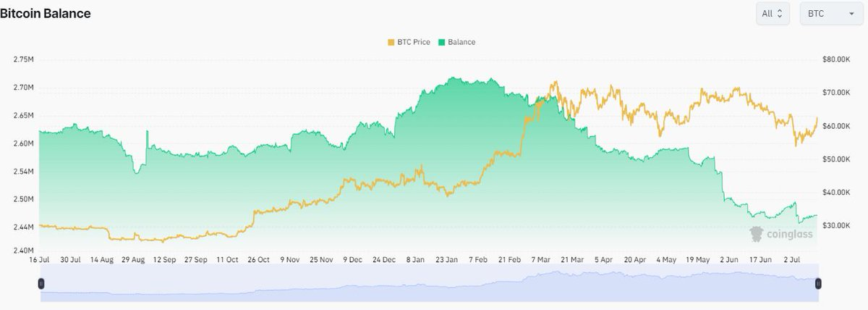Click the yellow BTC Price legend swatch

391,42
